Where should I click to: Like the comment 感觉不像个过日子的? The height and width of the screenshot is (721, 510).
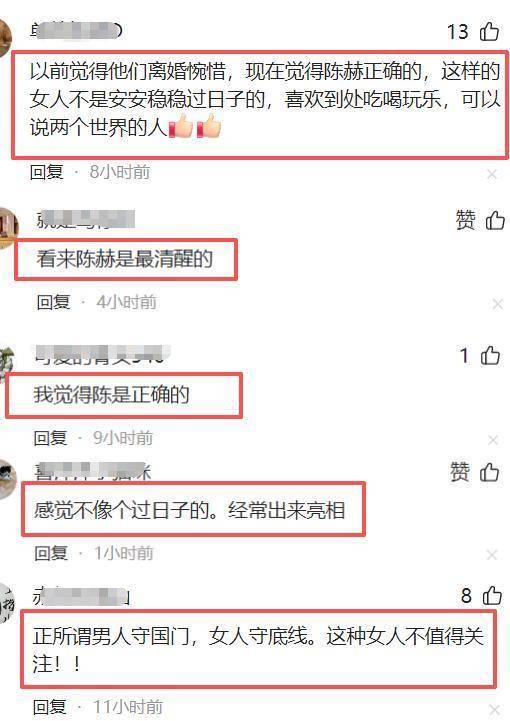coord(489,472)
